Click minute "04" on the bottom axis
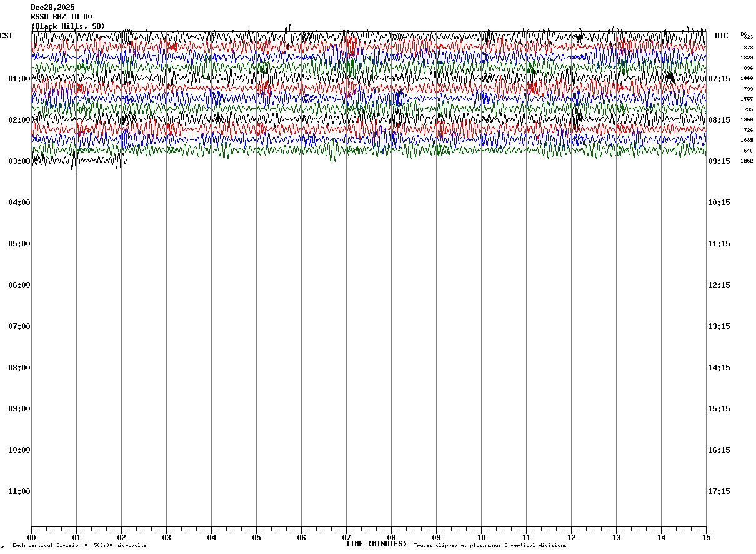This screenshot has width=756, height=554. (211, 537)
